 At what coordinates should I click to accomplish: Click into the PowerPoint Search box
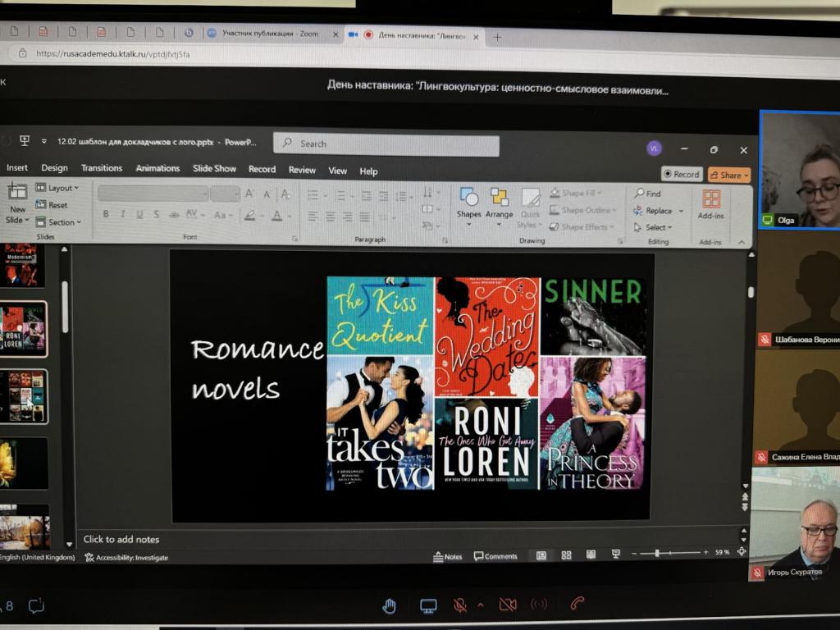coord(386,144)
